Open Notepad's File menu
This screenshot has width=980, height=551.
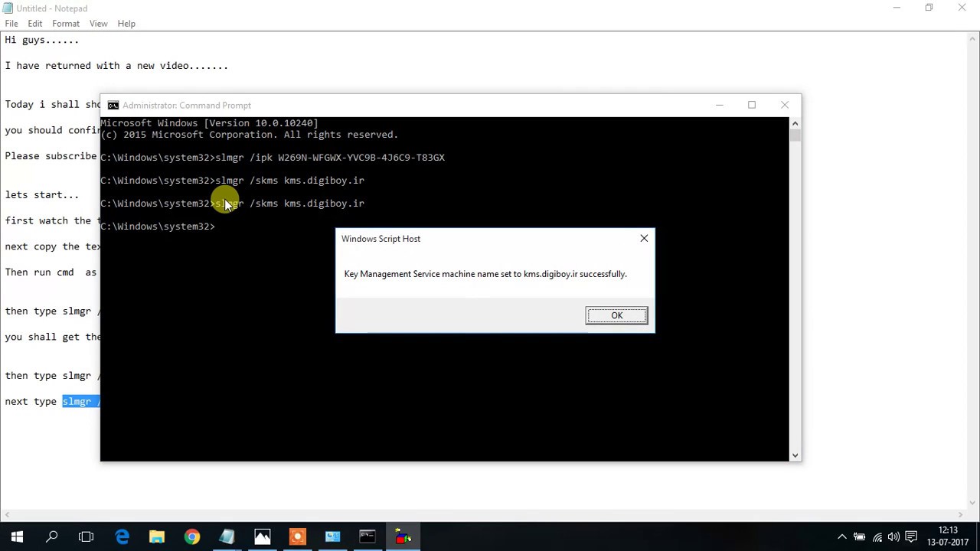(x=11, y=24)
